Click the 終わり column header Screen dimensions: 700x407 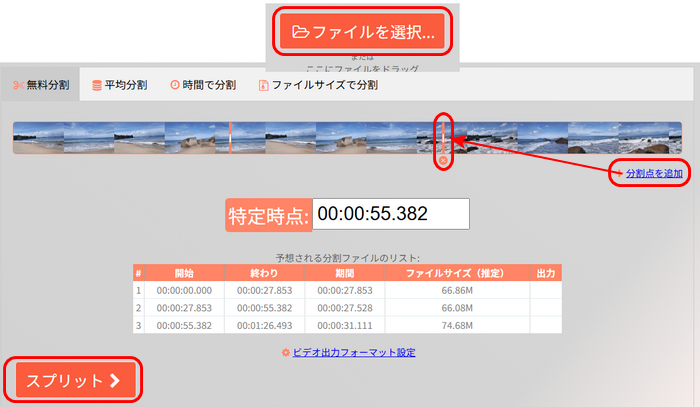(x=264, y=273)
